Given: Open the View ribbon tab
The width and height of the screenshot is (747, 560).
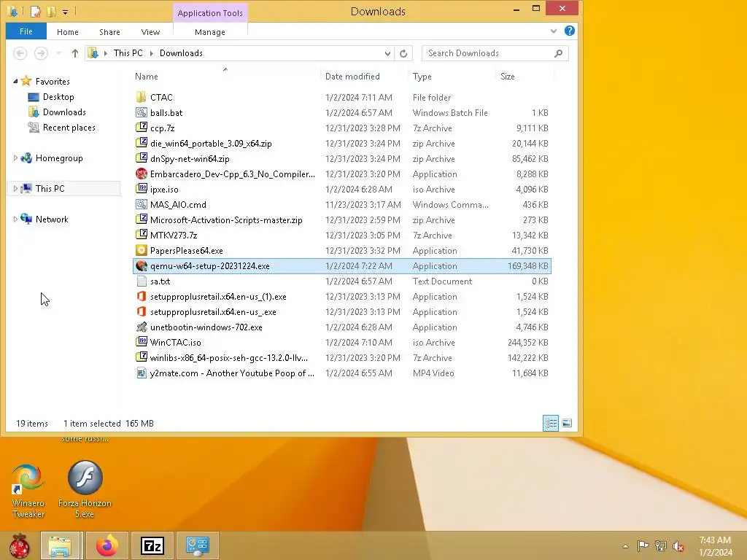Looking at the screenshot, I should pos(150,32).
